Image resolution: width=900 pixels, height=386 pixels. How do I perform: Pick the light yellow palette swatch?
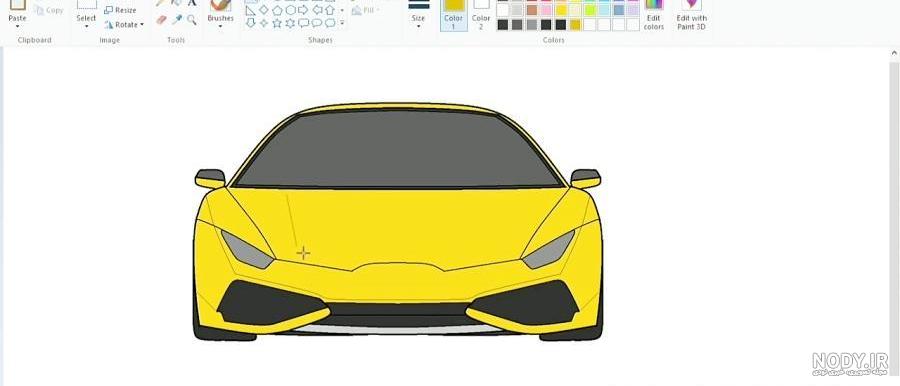575,10
